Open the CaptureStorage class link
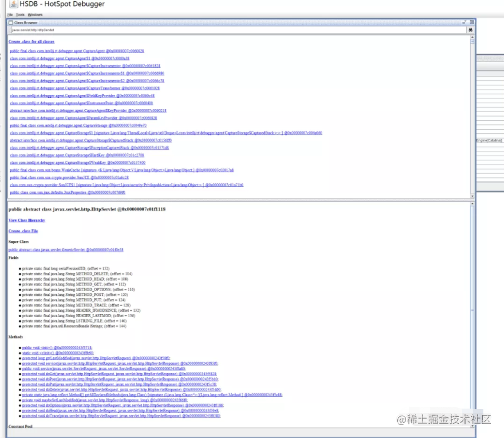This screenshot has height=438, width=504. [78, 125]
